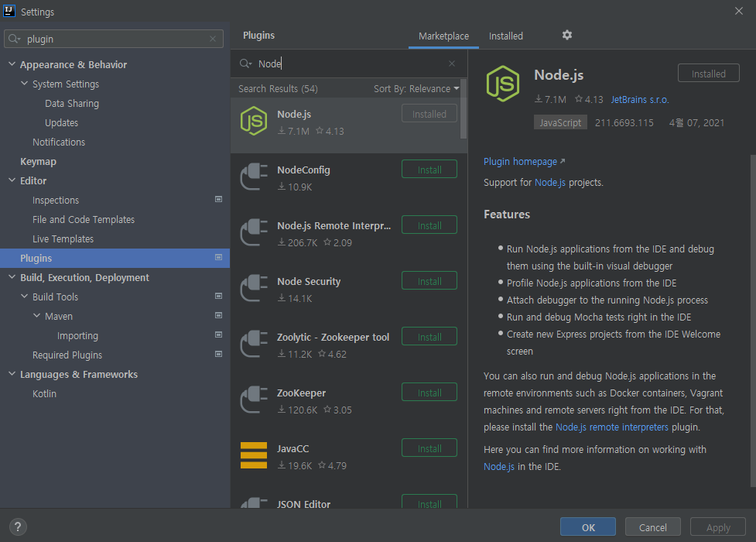This screenshot has width=756, height=542.
Task: Select Plugins in the settings tree
Action: pyautogui.click(x=115, y=258)
